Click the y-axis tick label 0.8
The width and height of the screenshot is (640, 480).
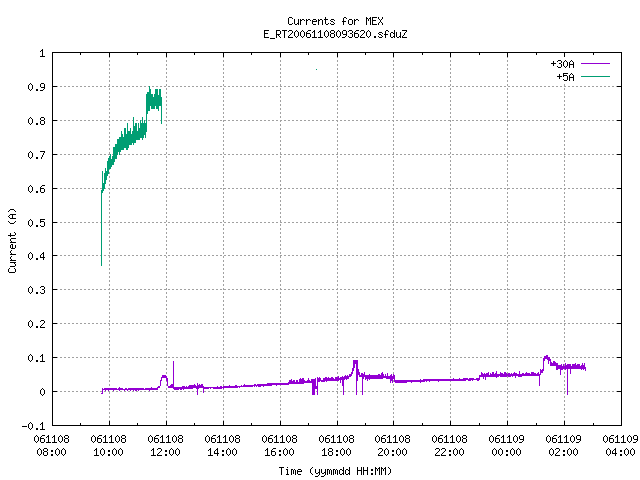tap(36, 121)
